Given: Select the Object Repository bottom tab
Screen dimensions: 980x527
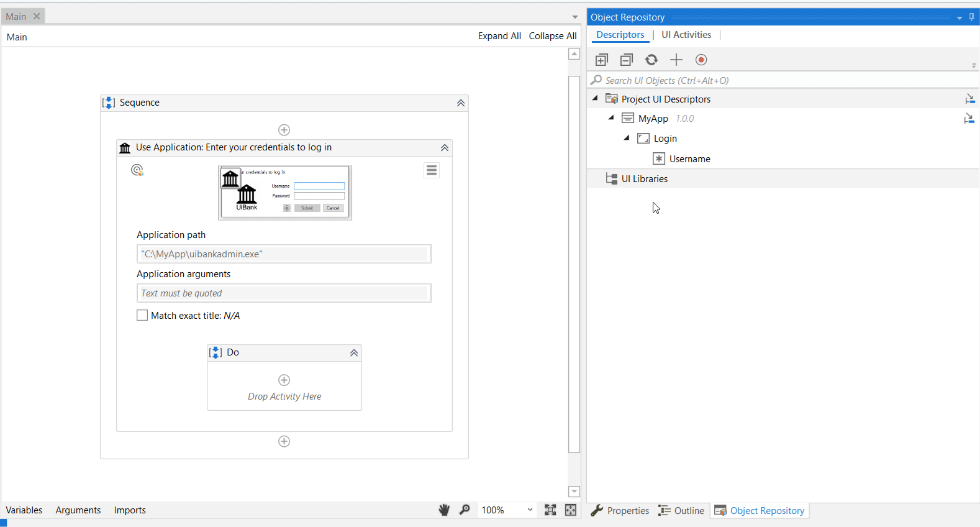Looking at the screenshot, I should click(x=760, y=510).
